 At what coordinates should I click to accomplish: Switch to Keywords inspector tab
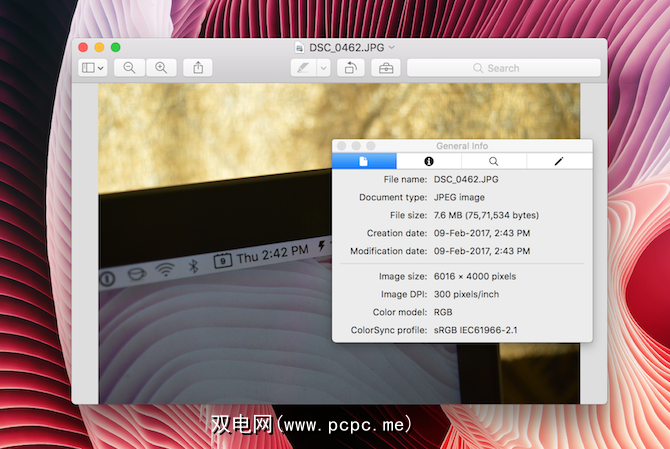(494, 161)
